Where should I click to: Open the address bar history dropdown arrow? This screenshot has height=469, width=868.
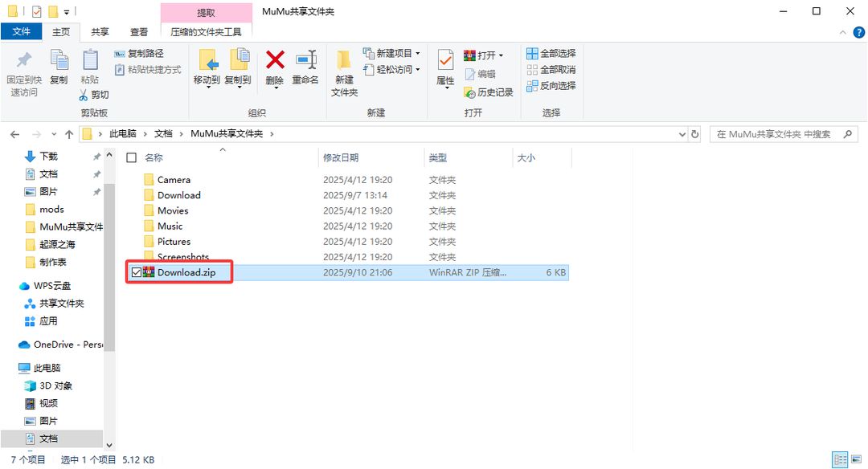tap(682, 134)
